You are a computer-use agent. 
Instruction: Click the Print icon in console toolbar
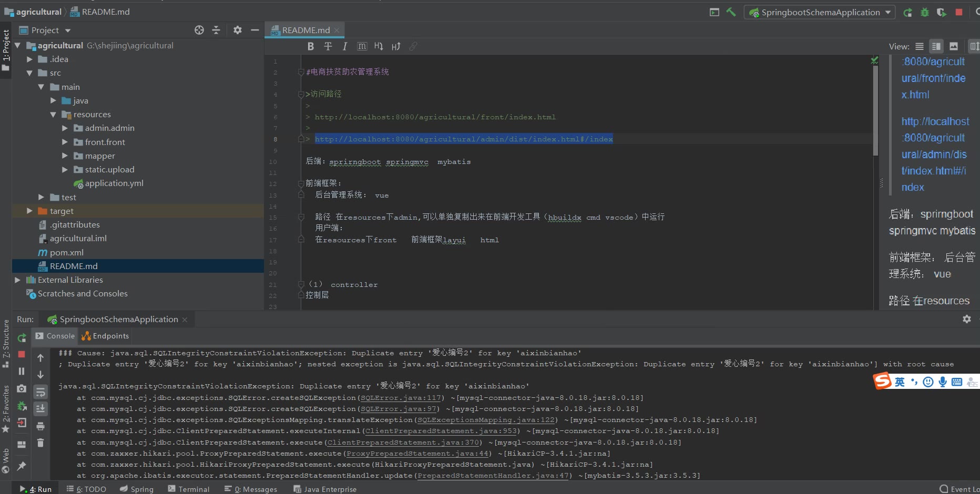[40, 426]
